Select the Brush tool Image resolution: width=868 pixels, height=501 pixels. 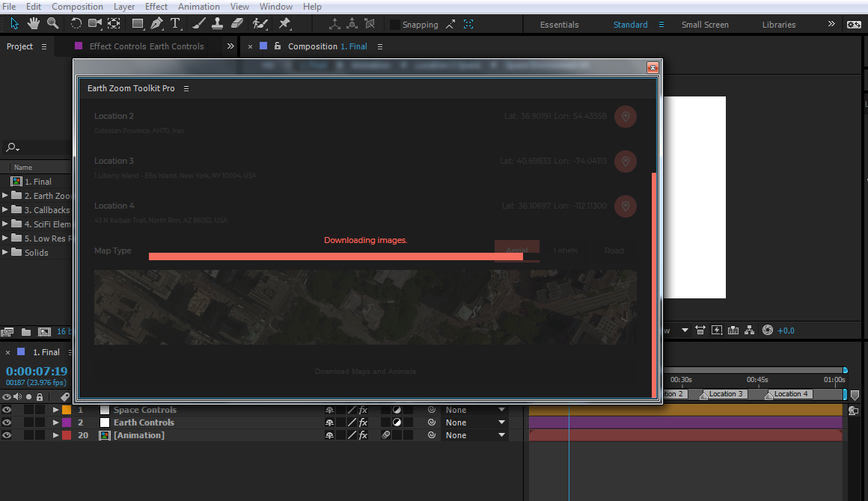[199, 23]
